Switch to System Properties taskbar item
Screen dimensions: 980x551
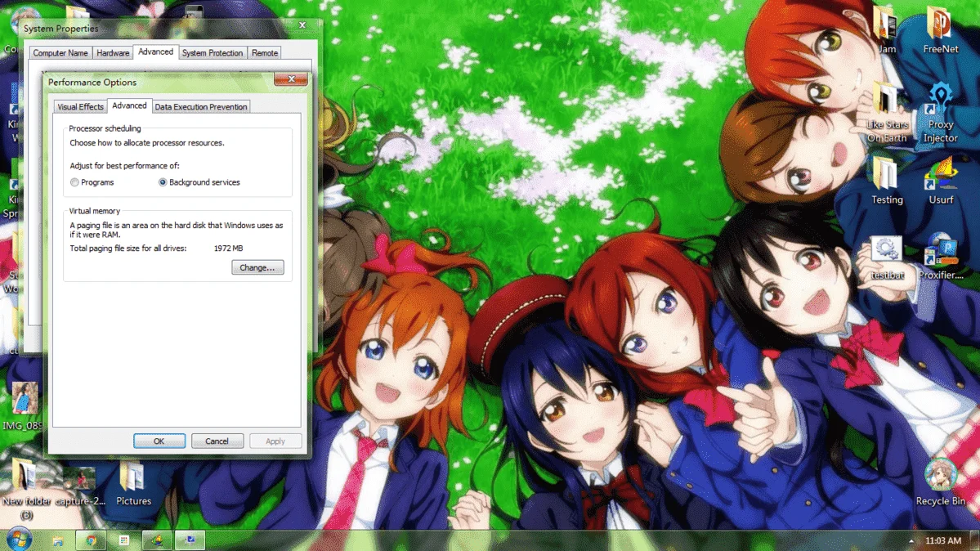coord(190,540)
